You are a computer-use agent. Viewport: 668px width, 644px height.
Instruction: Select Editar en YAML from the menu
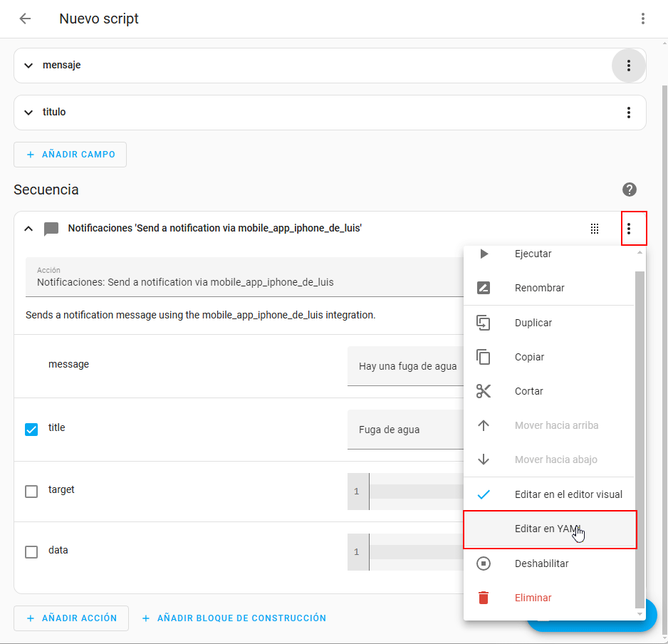tap(548, 529)
